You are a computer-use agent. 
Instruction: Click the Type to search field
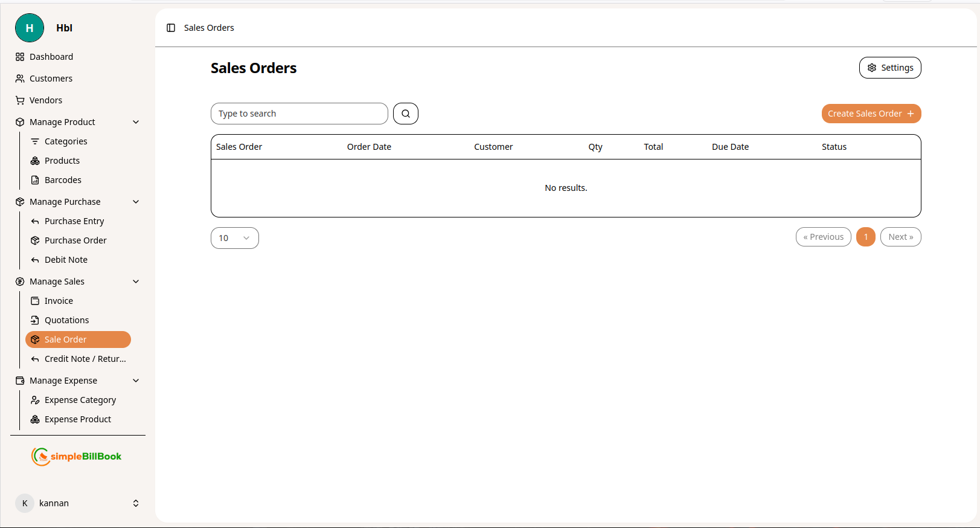pos(299,114)
